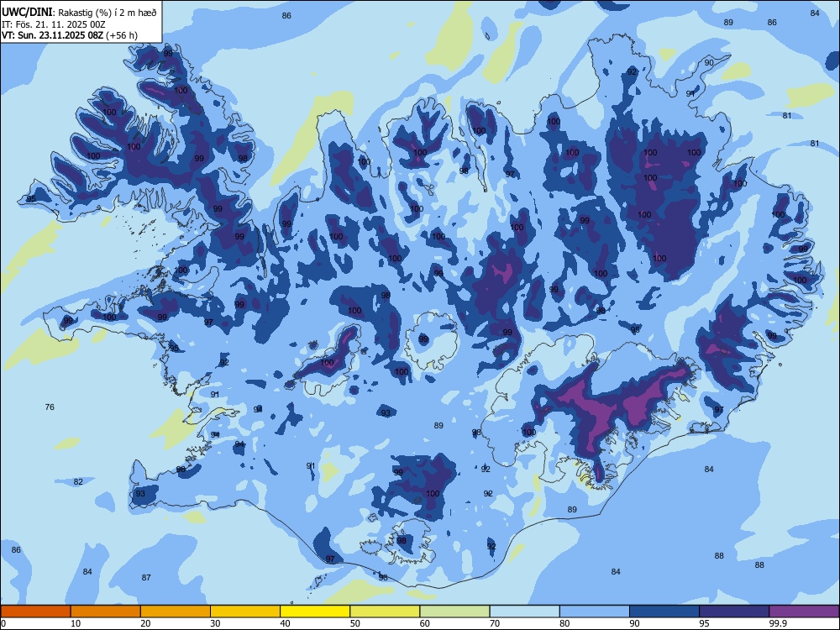Click the pale blue 70–80 legend swatch
840x630 pixels.
pos(524,612)
